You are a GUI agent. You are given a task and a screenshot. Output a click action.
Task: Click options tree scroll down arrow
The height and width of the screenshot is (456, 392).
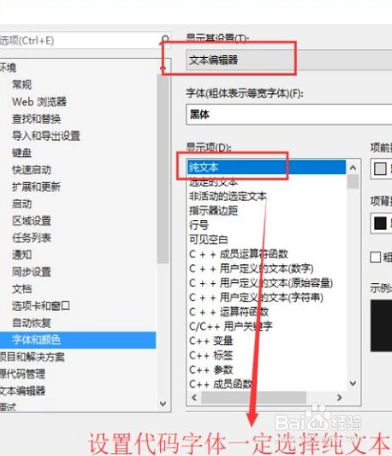pyautogui.click(x=163, y=404)
